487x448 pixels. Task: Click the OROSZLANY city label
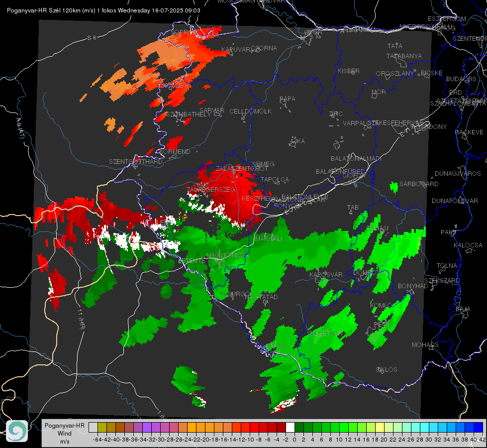pyautogui.click(x=395, y=74)
